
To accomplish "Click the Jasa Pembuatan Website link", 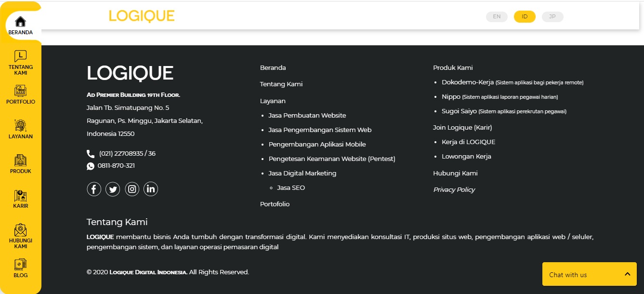I will click(x=307, y=115).
